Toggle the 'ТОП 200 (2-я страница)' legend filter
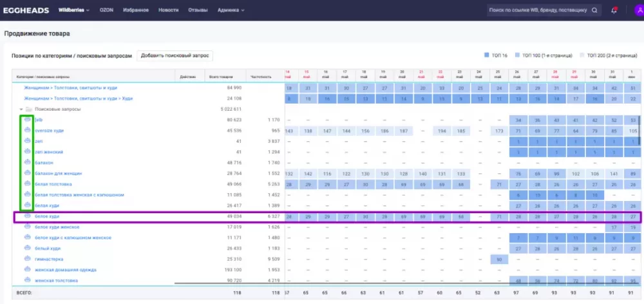Screen dimensions: 644x304 coord(609,56)
